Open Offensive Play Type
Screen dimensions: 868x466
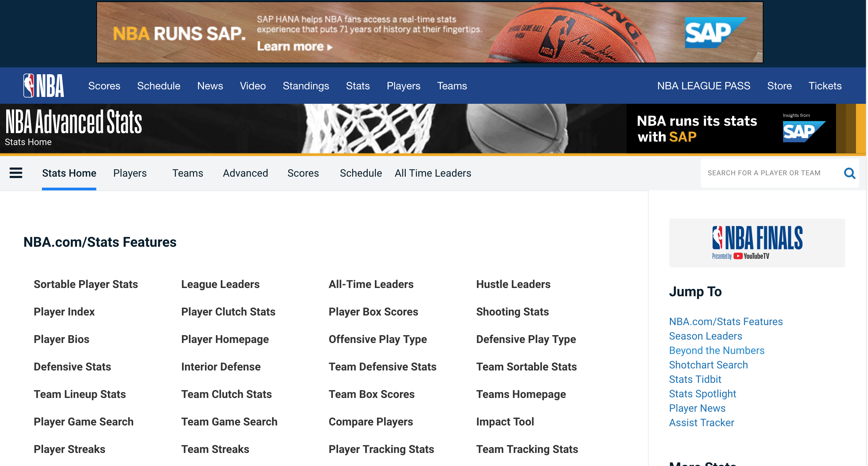[x=378, y=339]
